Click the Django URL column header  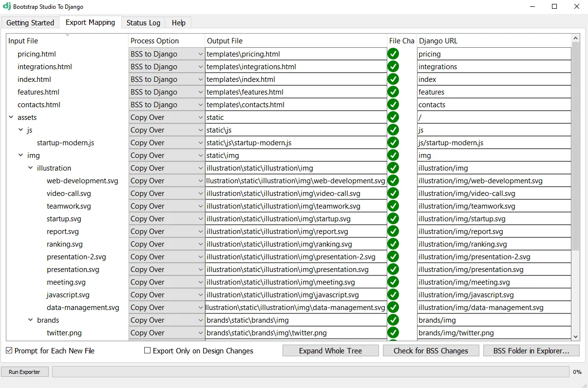point(493,40)
